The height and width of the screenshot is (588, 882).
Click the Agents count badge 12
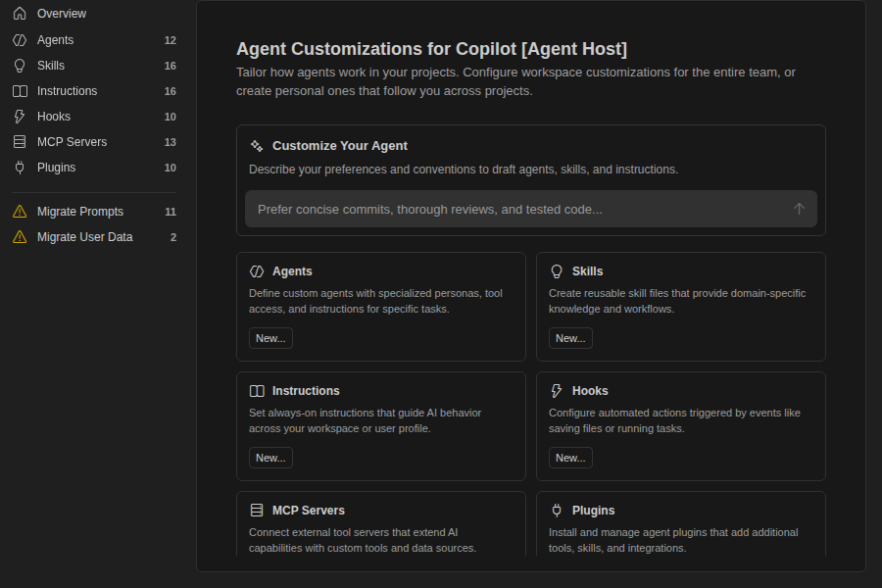(170, 40)
